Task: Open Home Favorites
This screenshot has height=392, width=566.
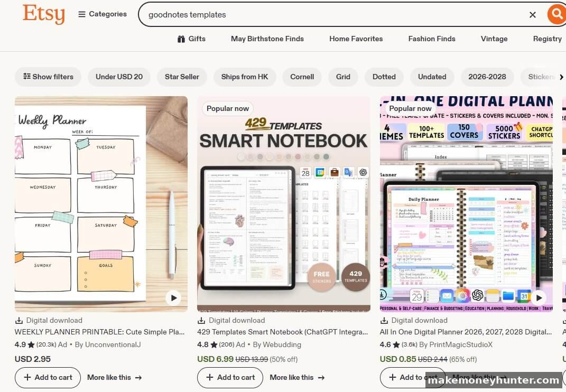Action: 356,39
